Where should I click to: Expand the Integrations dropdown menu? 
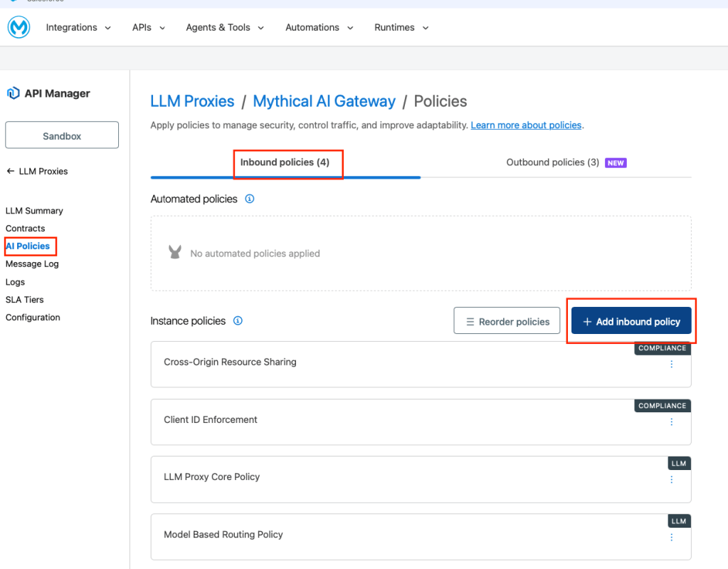78,28
